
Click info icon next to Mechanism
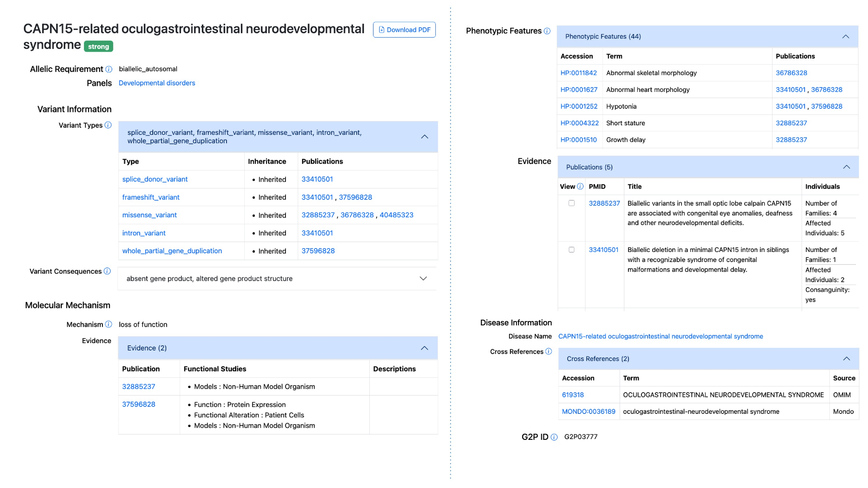pyautogui.click(x=108, y=324)
